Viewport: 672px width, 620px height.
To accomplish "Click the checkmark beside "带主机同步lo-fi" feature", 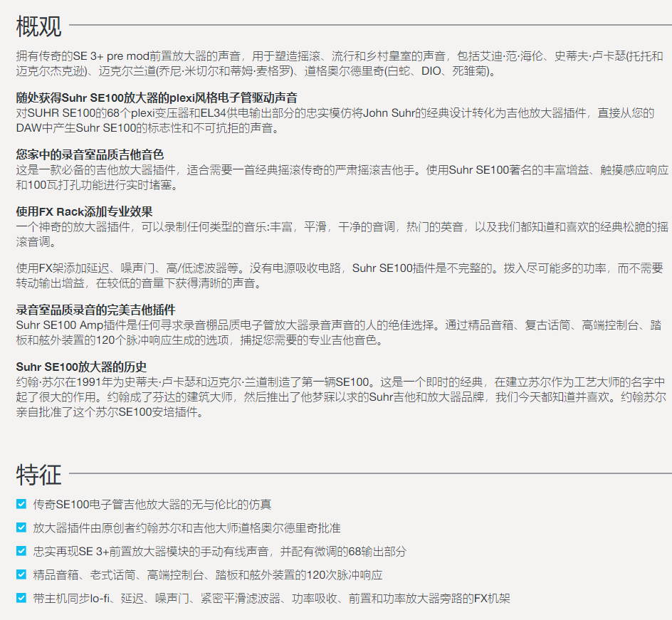I will pos(21,598).
